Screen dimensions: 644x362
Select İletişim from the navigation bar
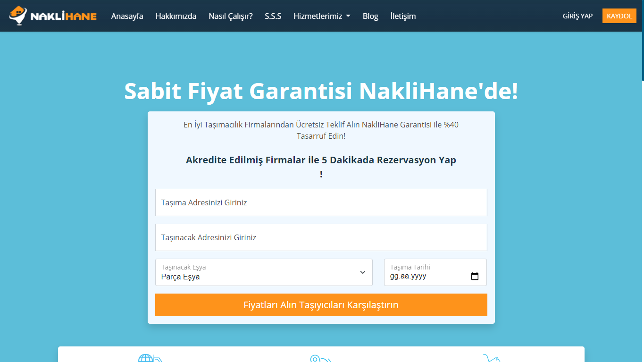tap(403, 16)
